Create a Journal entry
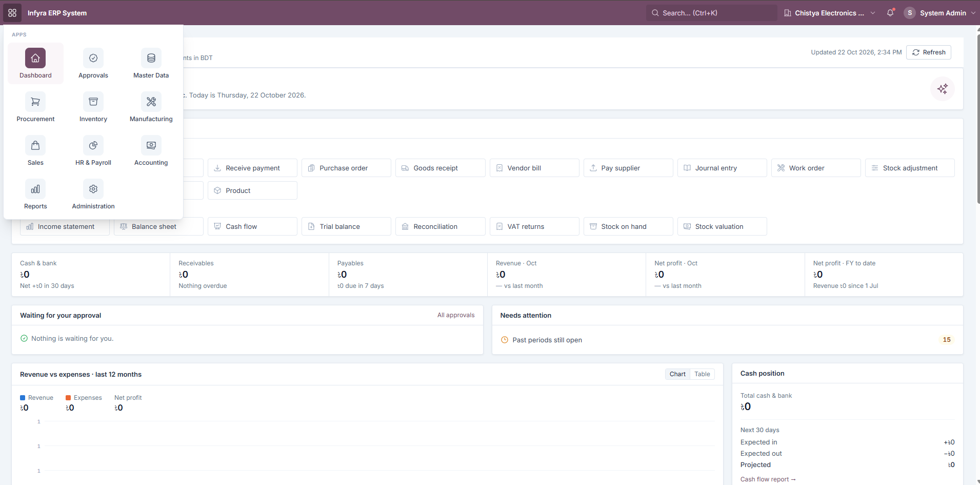The width and height of the screenshot is (980, 485). coord(722,168)
